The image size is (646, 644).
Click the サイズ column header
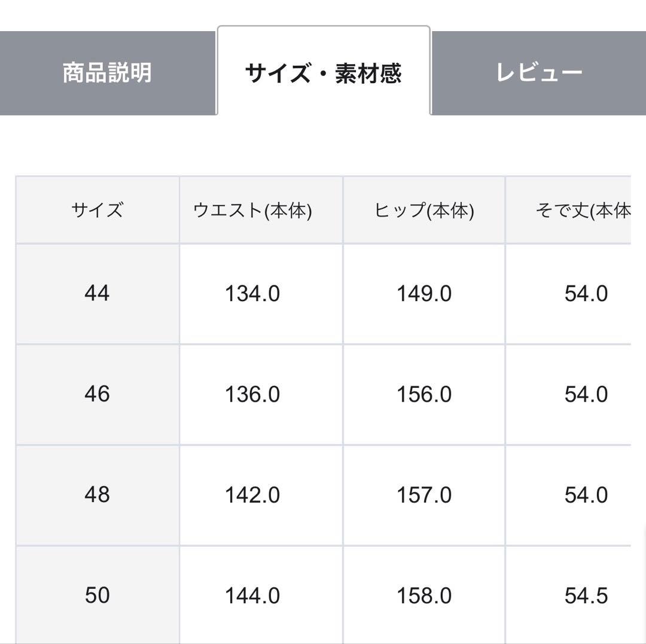pyautogui.click(x=97, y=209)
